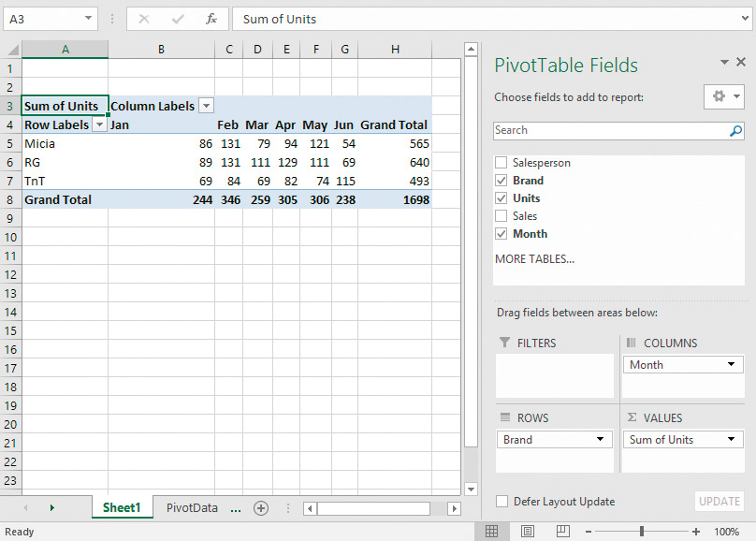
Task: Select column A header
Action: (x=65, y=50)
